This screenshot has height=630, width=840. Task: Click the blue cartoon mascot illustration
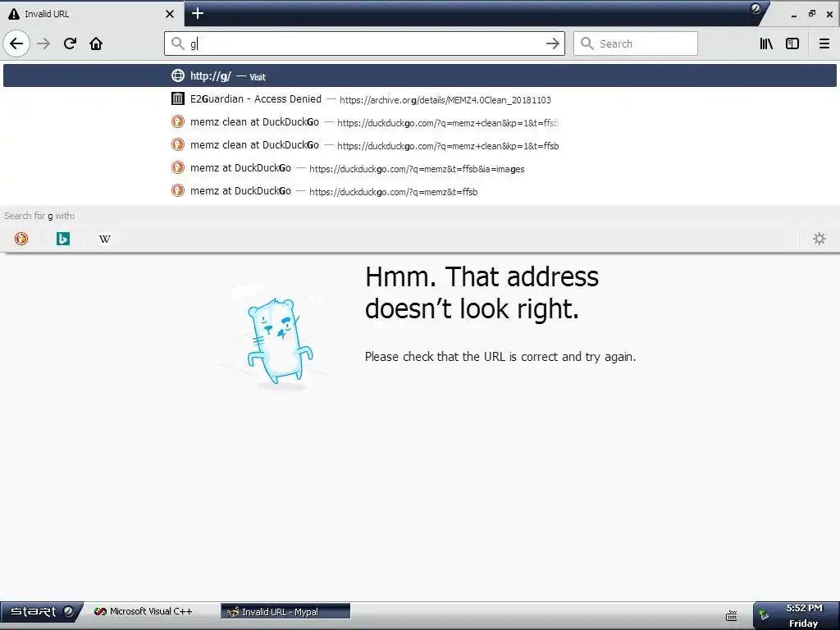pyautogui.click(x=279, y=340)
